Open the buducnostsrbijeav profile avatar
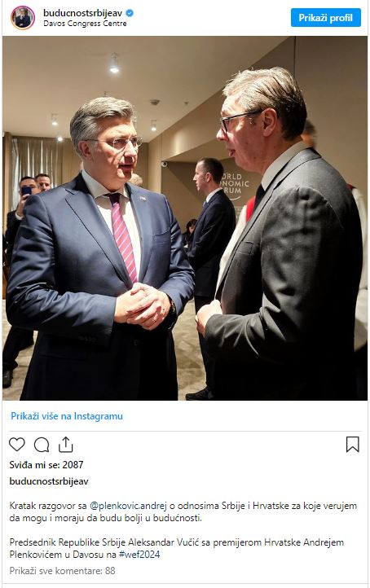Viewport: 370px width, 588px height. click(x=23, y=18)
